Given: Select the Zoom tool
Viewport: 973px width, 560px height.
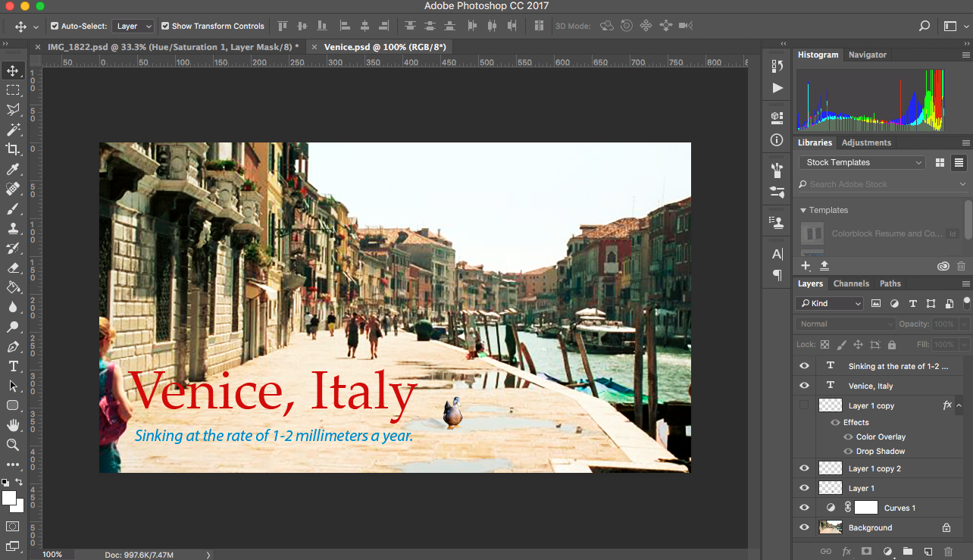Looking at the screenshot, I should coord(11,445).
